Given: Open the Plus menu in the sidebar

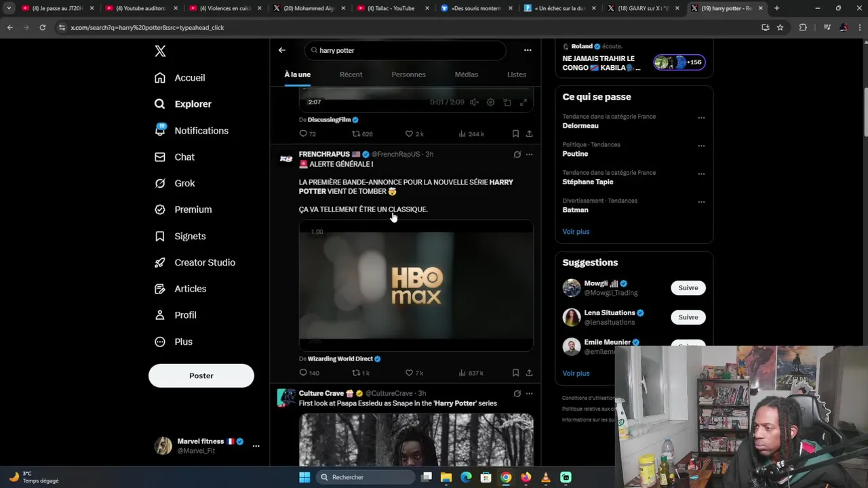Looking at the screenshot, I should click(174, 342).
